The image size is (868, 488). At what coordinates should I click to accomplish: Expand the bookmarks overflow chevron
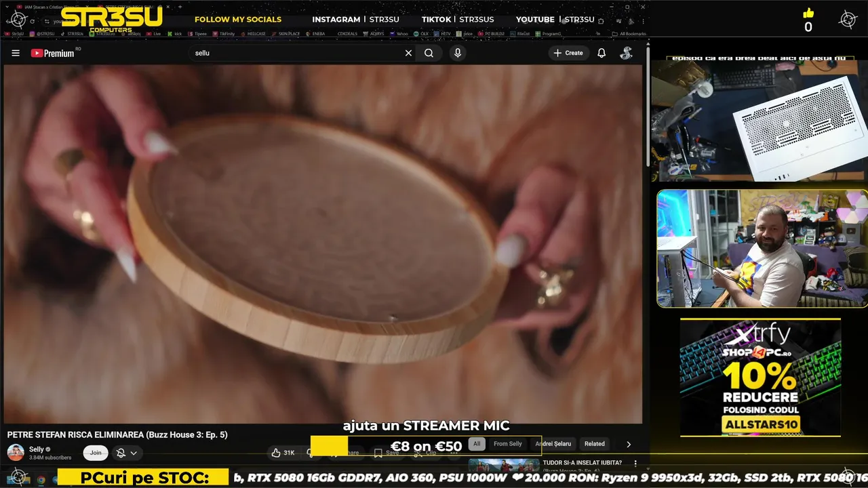tap(597, 33)
